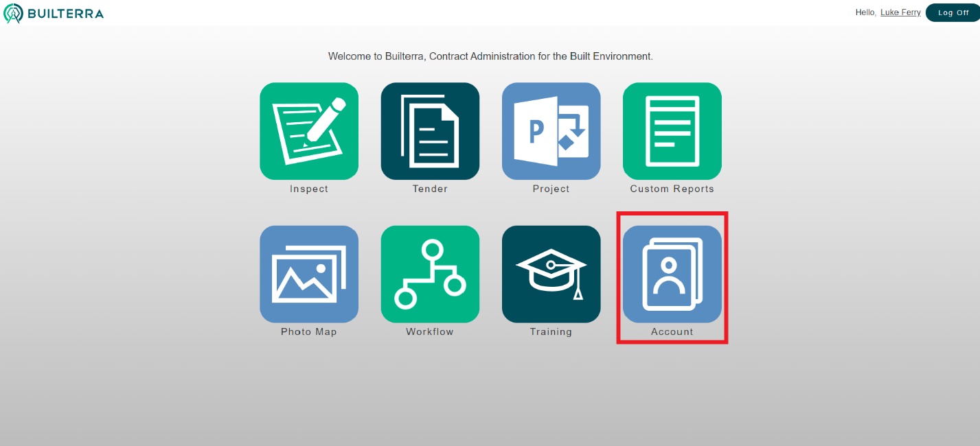This screenshot has width=980, height=446.
Task: Open the Photo Map tile
Action: pos(309,274)
